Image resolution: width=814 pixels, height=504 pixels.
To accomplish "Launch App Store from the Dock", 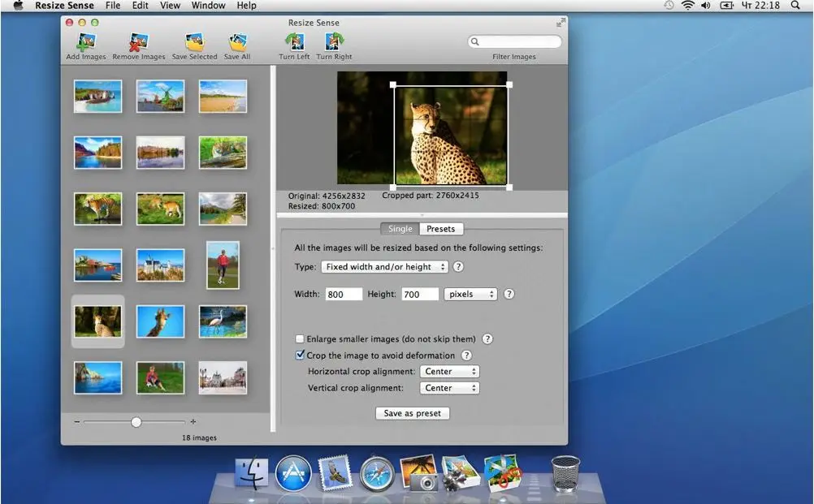I will (x=293, y=473).
